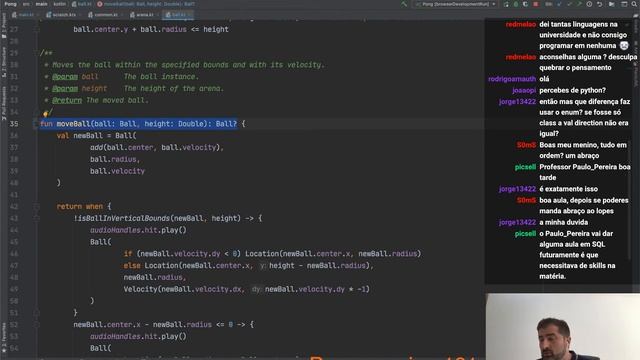The width and height of the screenshot is (640, 360).
Task: Collapse the moveBall function at line 35
Action: [36, 124]
